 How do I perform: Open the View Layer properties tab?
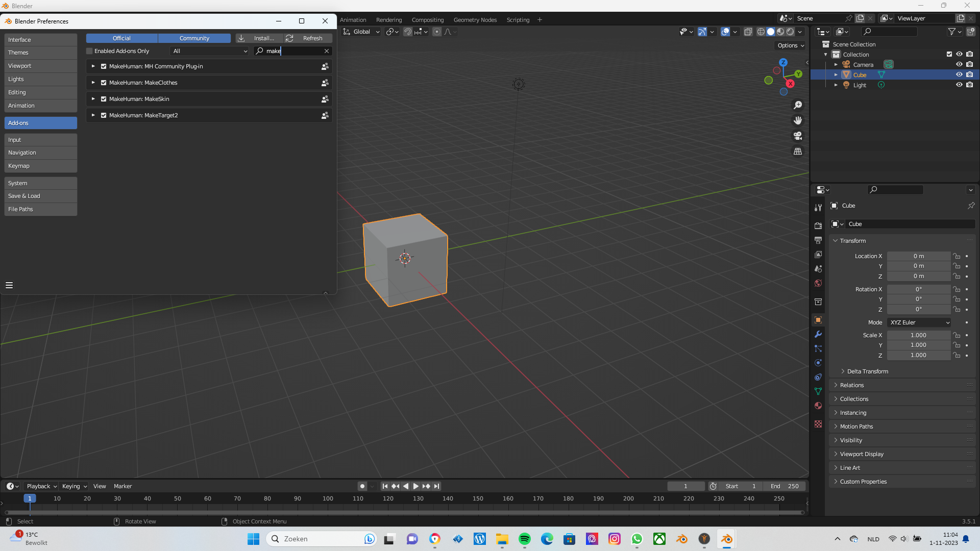click(x=818, y=254)
